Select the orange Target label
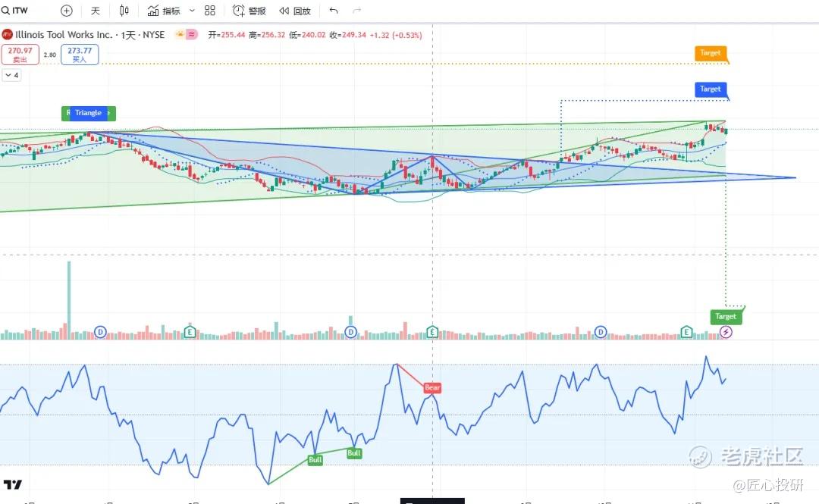This screenshot has height=504, width=819. tap(711, 53)
